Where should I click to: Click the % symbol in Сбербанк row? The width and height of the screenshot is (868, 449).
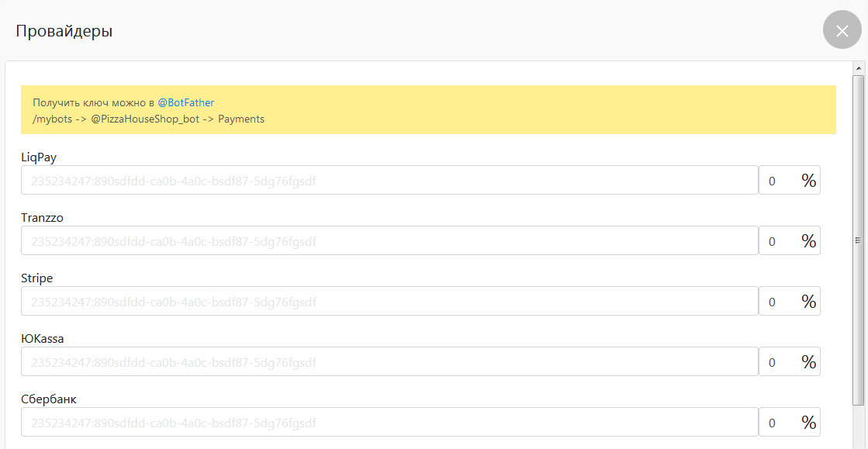[x=809, y=423]
